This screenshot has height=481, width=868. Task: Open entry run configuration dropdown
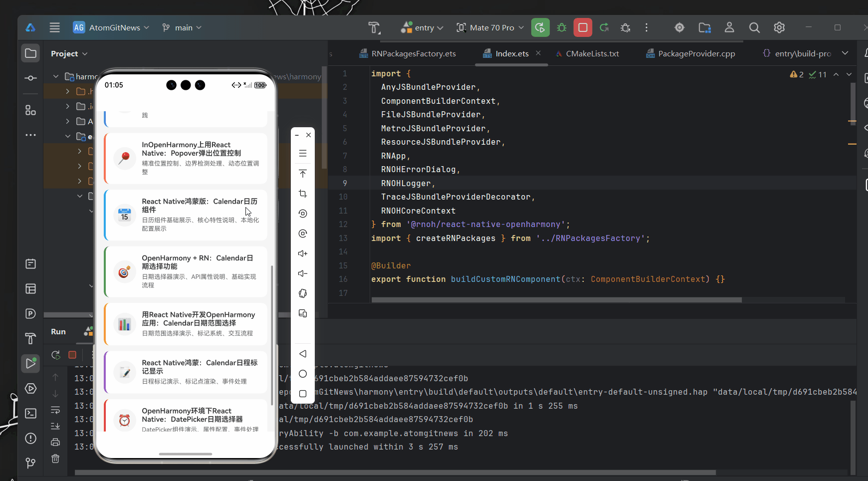pos(422,27)
